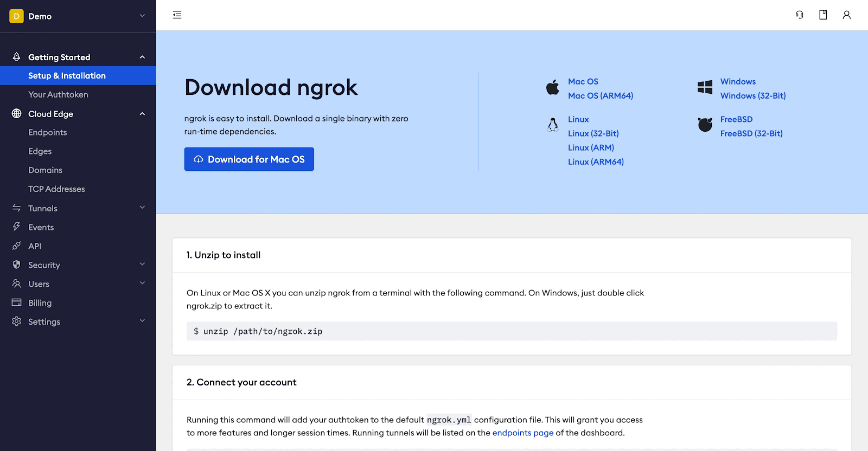Image resolution: width=868 pixels, height=451 pixels.
Task: Follow the endpoints page link
Action: pyautogui.click(x=522, y=433)
